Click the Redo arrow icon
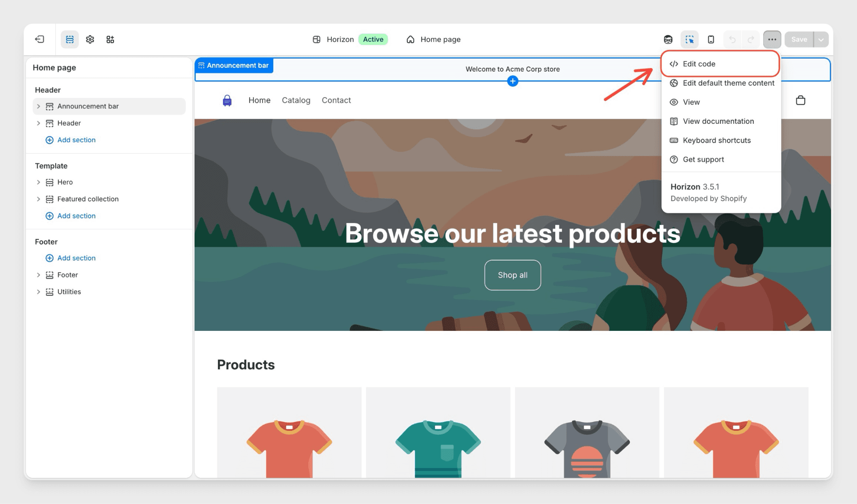Viewport: 857px width, 504px height. pyautogui.click(x=751, y=39)
